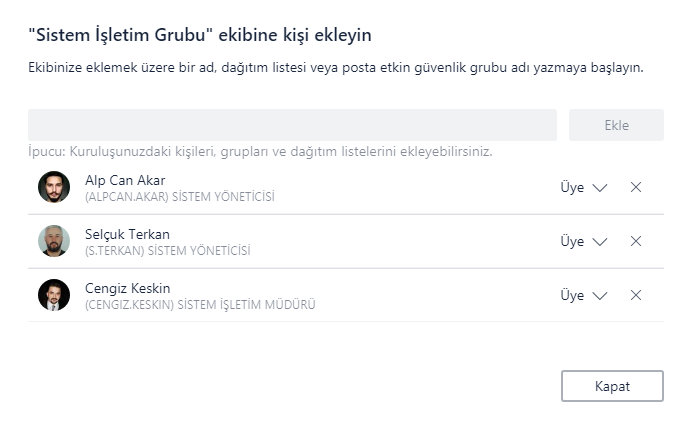Click the 'Üye' role text for Cengiz Keskin

572,295
